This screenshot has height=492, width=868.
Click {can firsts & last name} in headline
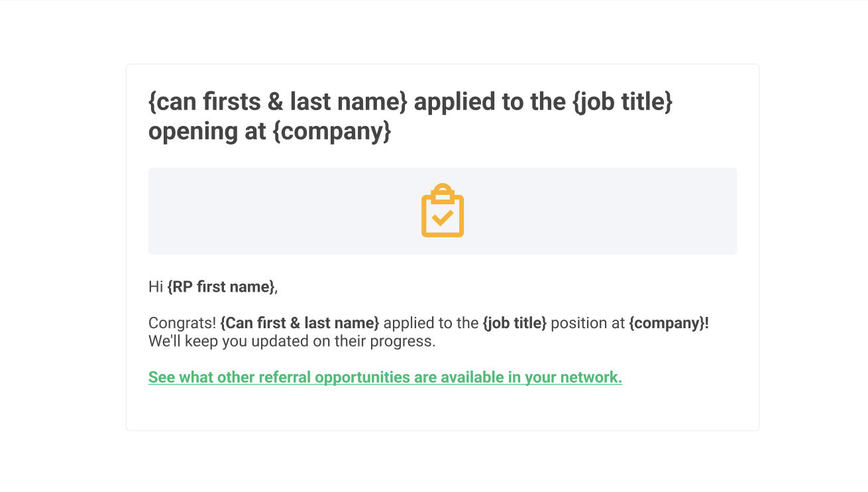[278, 102]
